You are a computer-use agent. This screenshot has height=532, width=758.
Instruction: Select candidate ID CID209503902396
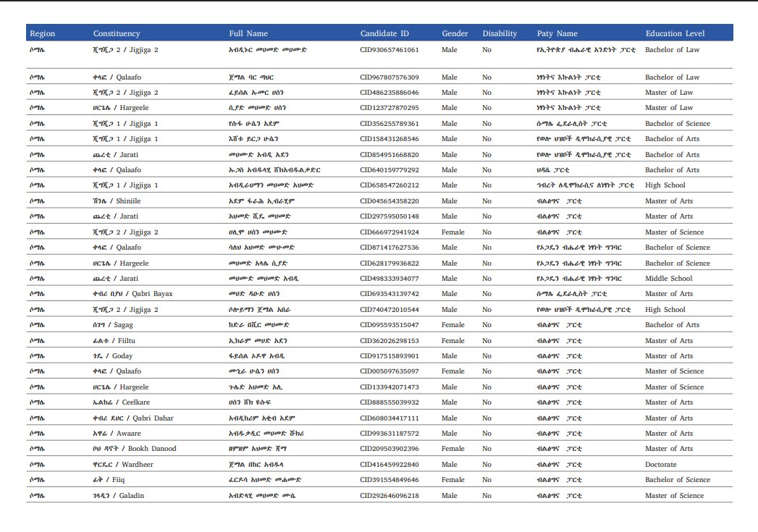pos(389,449)
